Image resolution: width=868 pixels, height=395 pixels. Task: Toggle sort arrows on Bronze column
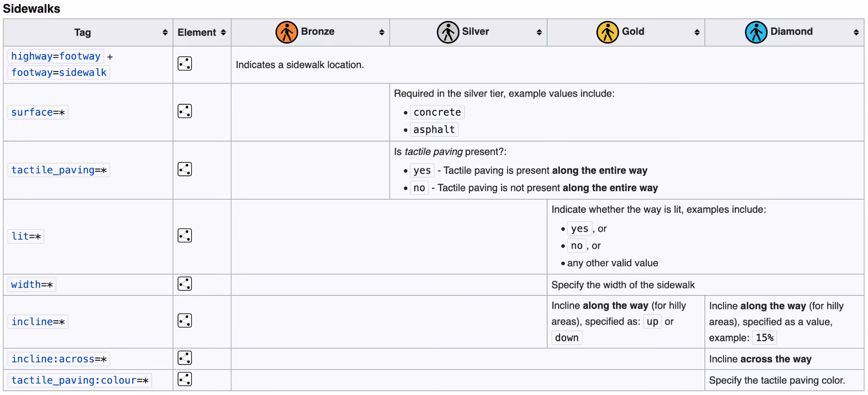(381, 32)
